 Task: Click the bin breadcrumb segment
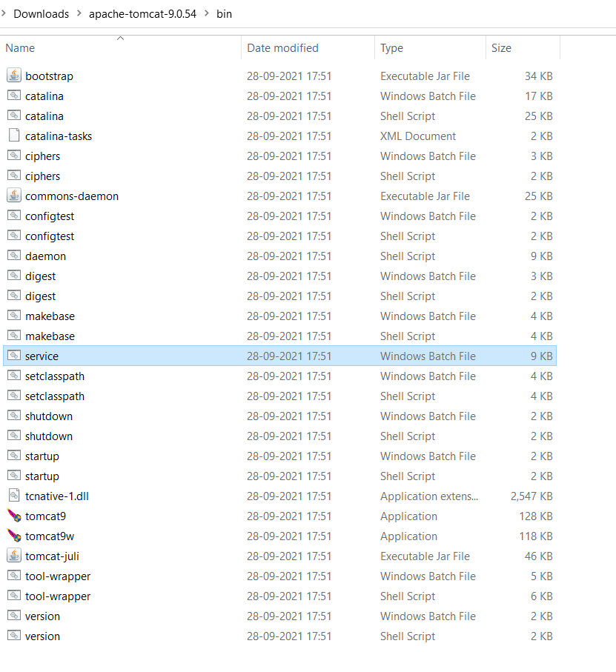(x=224, y=14)
